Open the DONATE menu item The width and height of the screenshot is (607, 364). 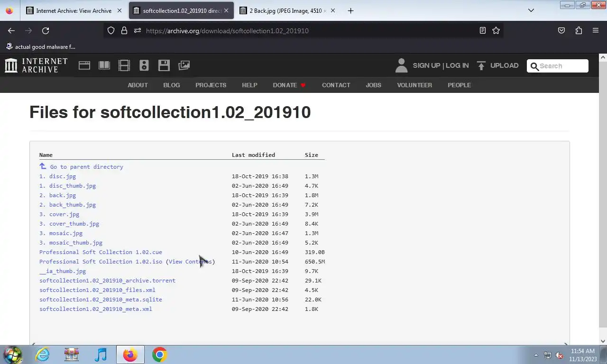coord(289,85)
